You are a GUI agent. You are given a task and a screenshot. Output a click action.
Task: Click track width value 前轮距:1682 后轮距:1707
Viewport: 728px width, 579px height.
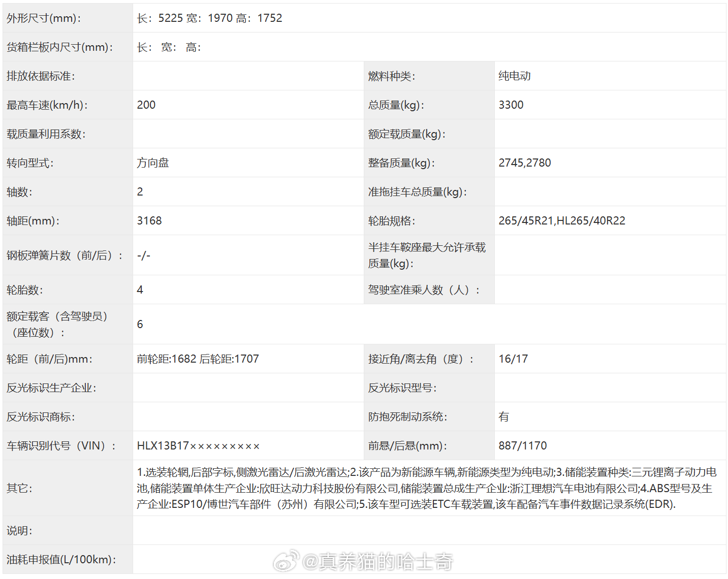tap(198, 359)
